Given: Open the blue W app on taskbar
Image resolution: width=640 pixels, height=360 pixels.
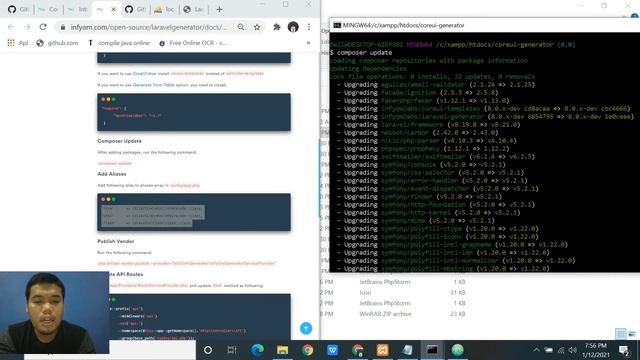Looking at the screenshot, I should click(332, 350).
